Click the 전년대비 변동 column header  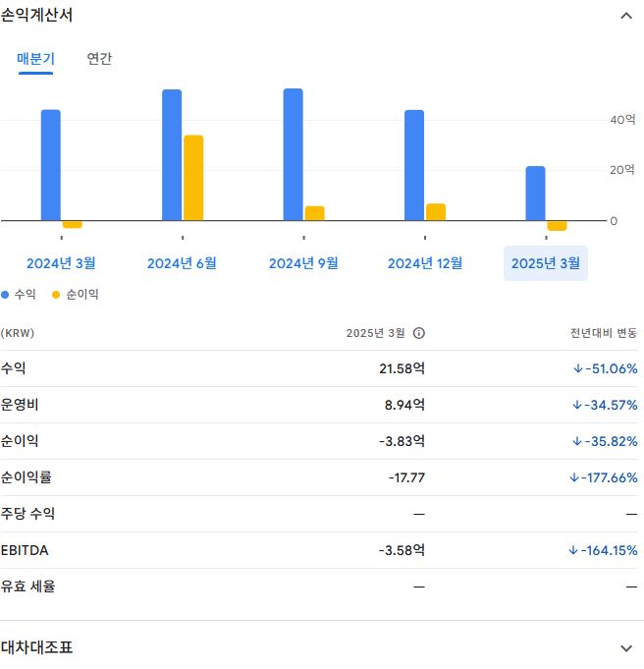click(604, 333)
